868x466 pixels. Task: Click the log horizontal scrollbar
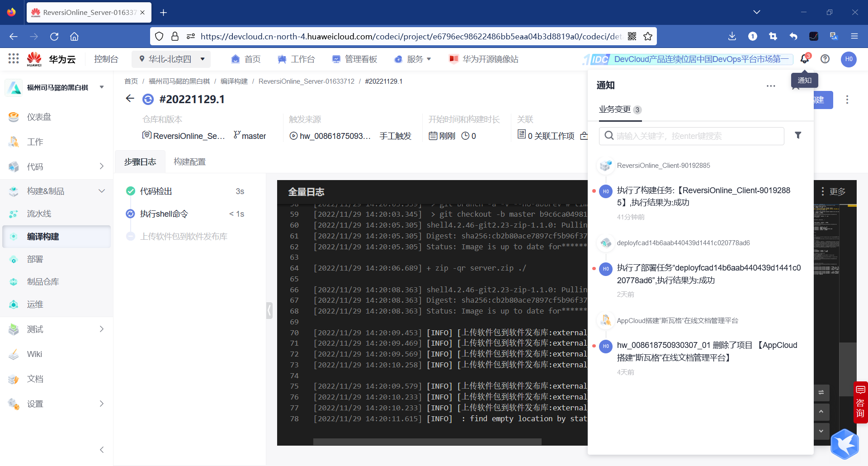tap(427, 441)
